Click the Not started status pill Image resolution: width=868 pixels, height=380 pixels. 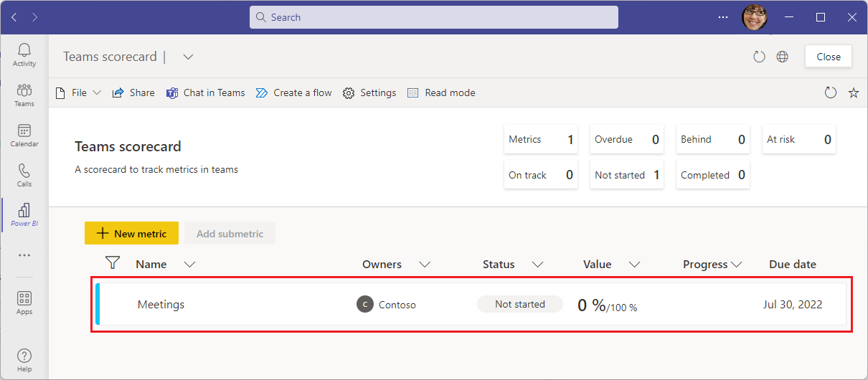pyautogui.click(x=520, y=304)
